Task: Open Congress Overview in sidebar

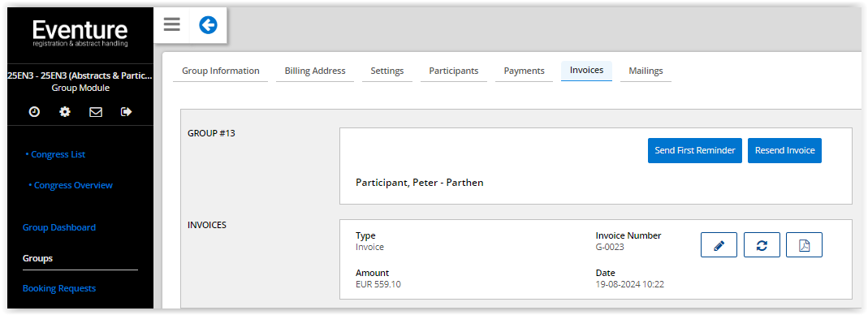Action: point(71,185)
